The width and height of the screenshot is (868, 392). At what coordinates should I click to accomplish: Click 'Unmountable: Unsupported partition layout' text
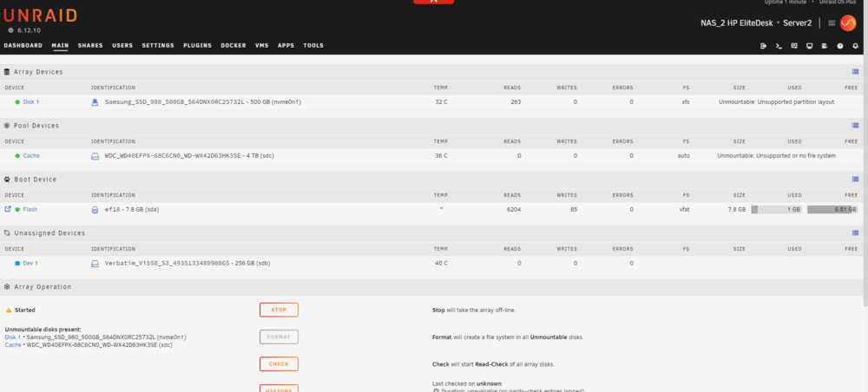coord(776,102)
